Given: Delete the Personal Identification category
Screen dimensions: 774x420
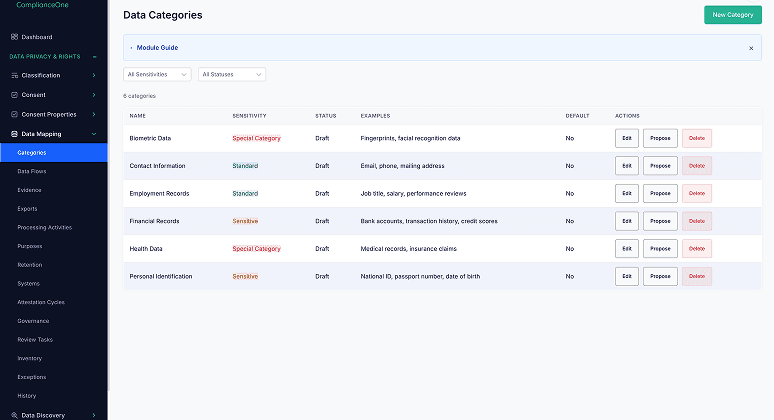Looking at the screenshot, I should coord(697,276).
